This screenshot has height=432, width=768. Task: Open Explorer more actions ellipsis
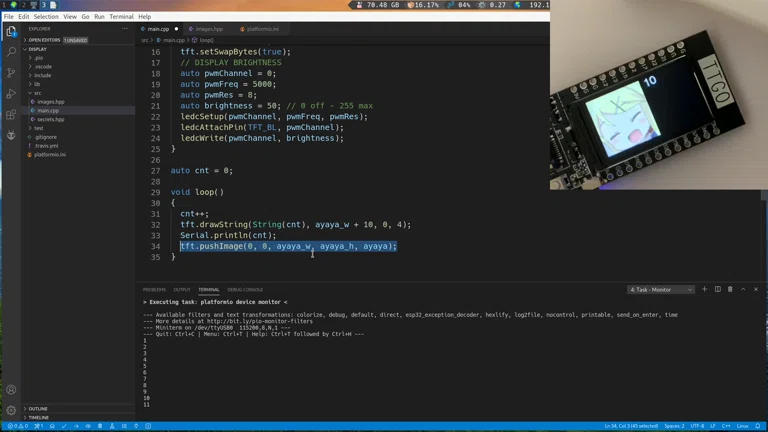125,29
